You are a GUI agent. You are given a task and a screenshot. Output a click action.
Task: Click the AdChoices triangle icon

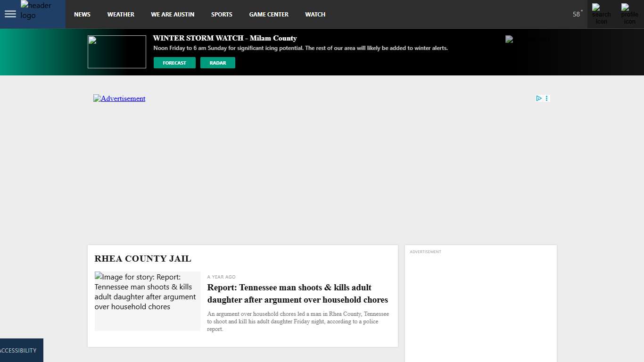(x=539, y=99)
